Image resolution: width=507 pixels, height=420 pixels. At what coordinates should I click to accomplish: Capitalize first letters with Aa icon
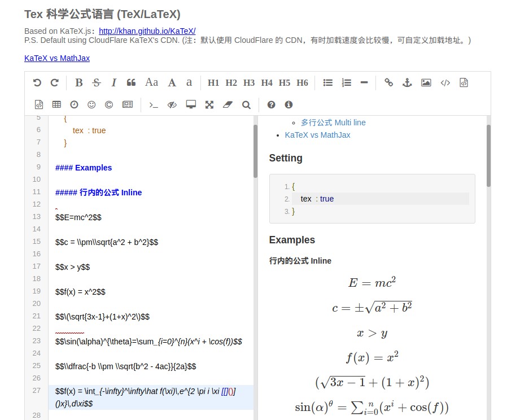pos(151,82)
